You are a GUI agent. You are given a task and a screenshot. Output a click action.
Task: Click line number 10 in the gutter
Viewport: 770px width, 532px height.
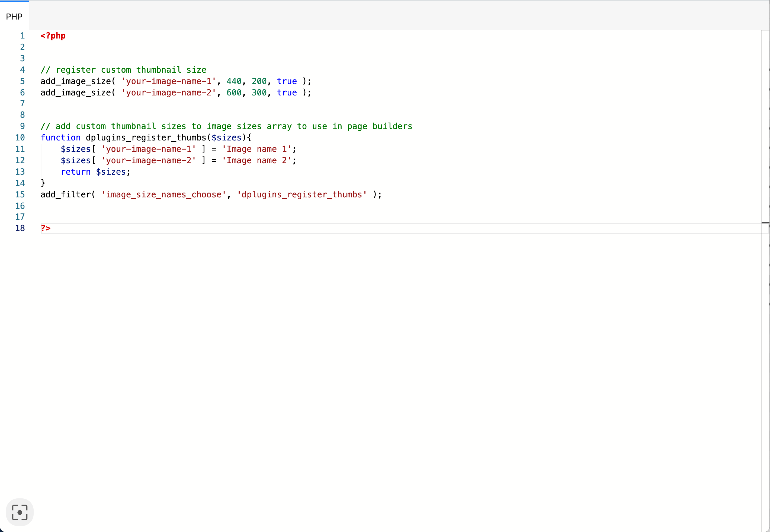20,138
